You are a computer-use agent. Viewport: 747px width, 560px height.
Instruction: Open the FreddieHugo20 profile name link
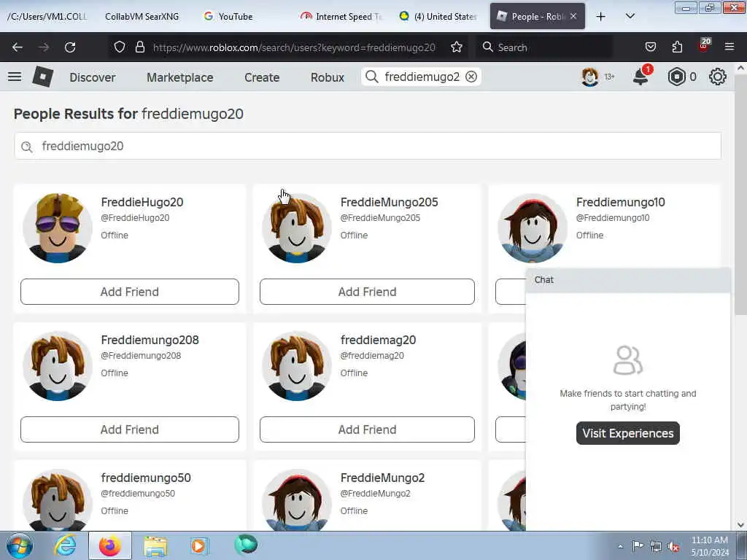[142, 202]
